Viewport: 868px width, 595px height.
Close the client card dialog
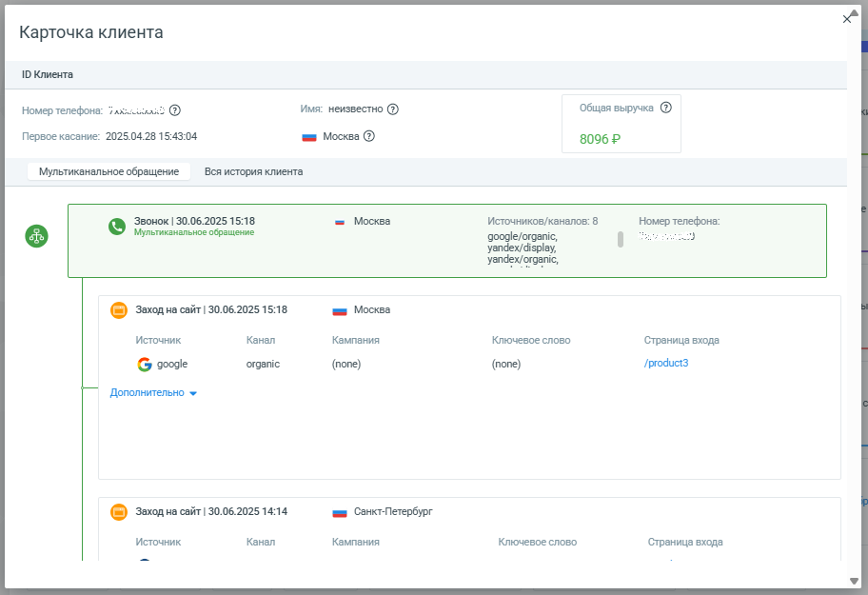[847, 19]
